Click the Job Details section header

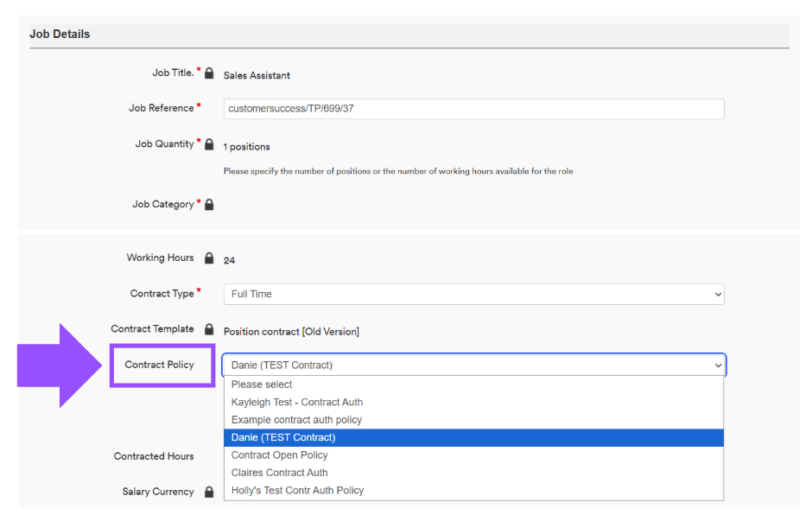(60, 35)
